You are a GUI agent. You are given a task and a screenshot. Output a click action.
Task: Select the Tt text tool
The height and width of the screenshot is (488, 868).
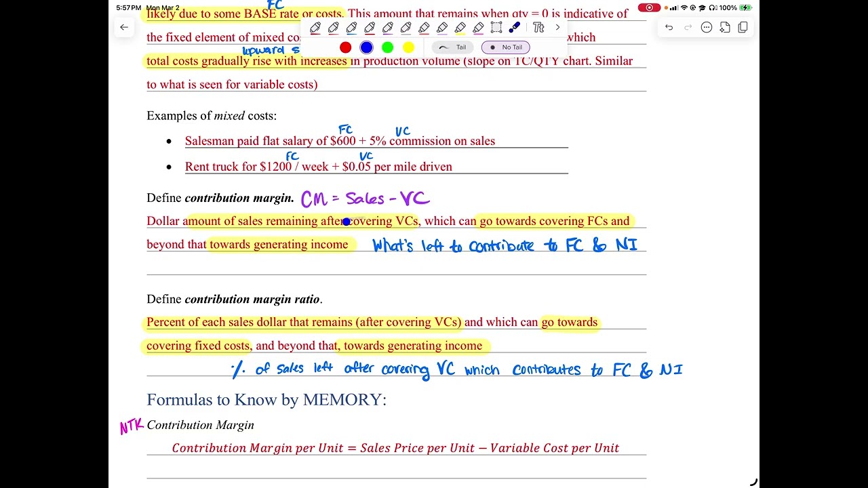pos(538,28)
